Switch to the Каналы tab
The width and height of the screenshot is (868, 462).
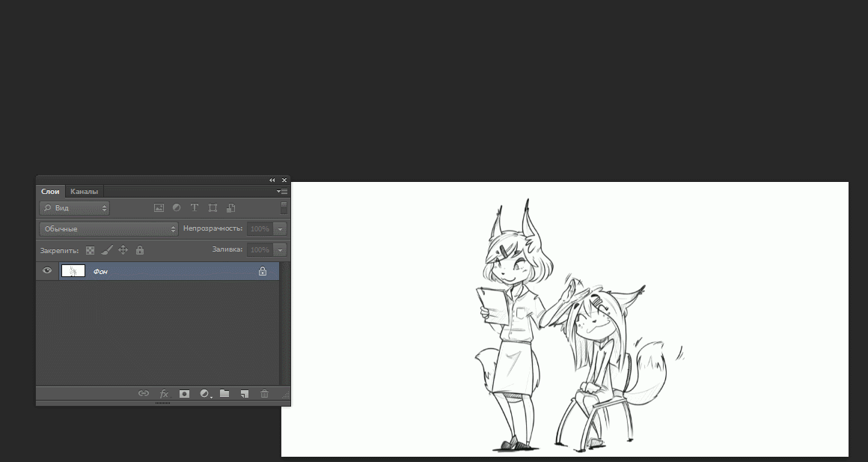pyautogui.click(x=84, y=192)
